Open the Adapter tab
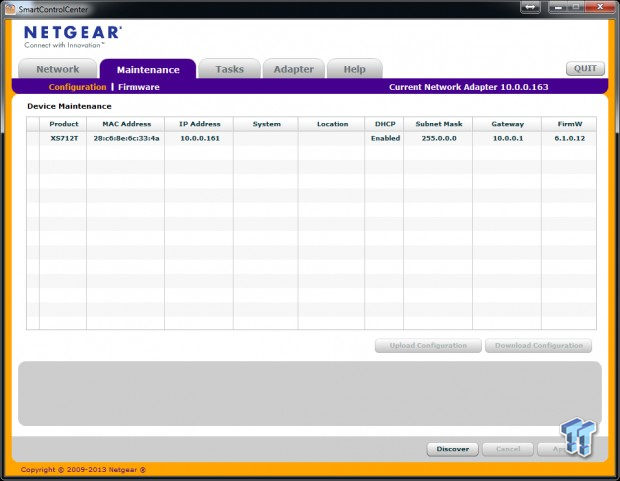 click(293, 69)
